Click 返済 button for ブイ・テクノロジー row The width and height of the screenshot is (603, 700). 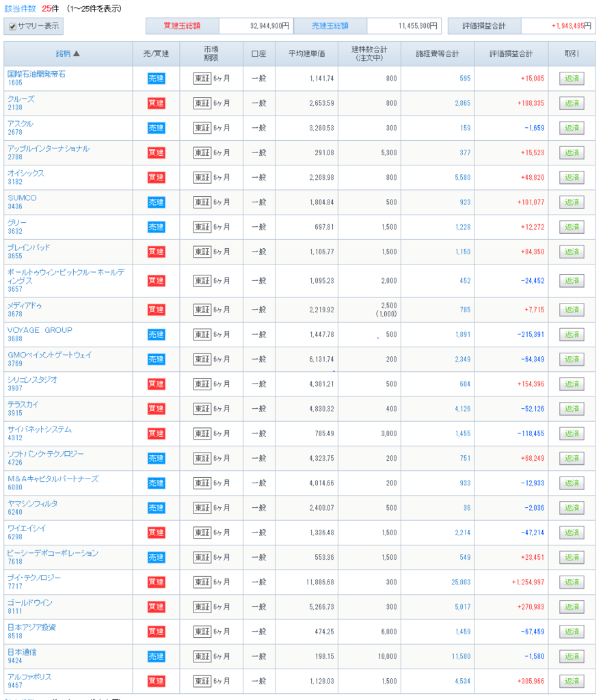pyautogui.click(x=572, y=582)
